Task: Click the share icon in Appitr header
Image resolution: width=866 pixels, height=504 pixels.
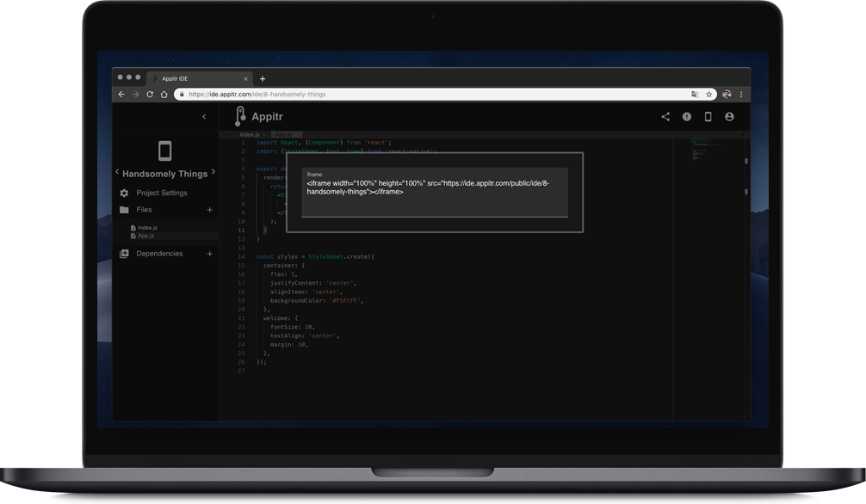Action: (665, 116)
